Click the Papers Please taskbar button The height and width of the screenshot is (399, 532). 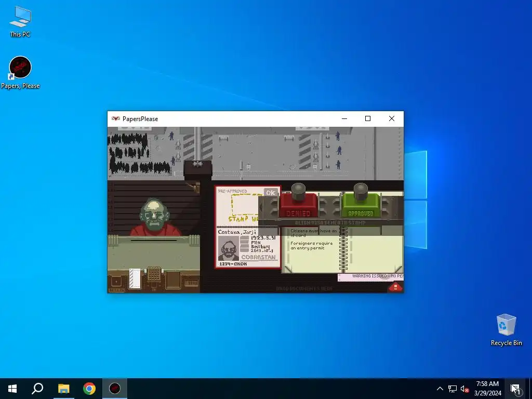pyautogui.click(x=115, y=389)
